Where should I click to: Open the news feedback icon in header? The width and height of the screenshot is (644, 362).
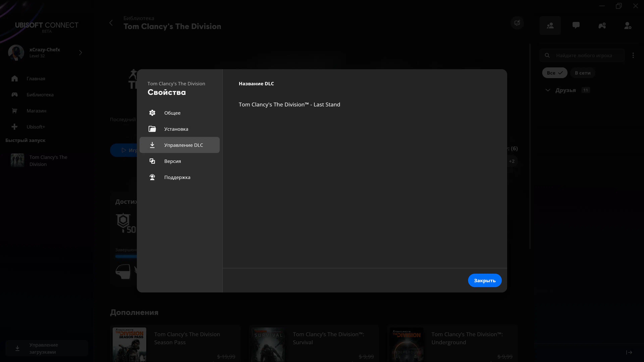517,23
